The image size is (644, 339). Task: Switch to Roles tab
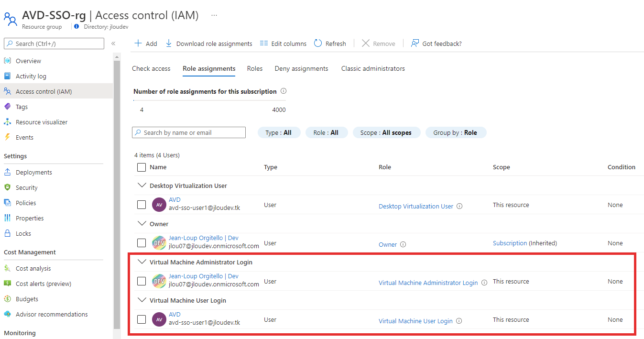tap(255, 68)
